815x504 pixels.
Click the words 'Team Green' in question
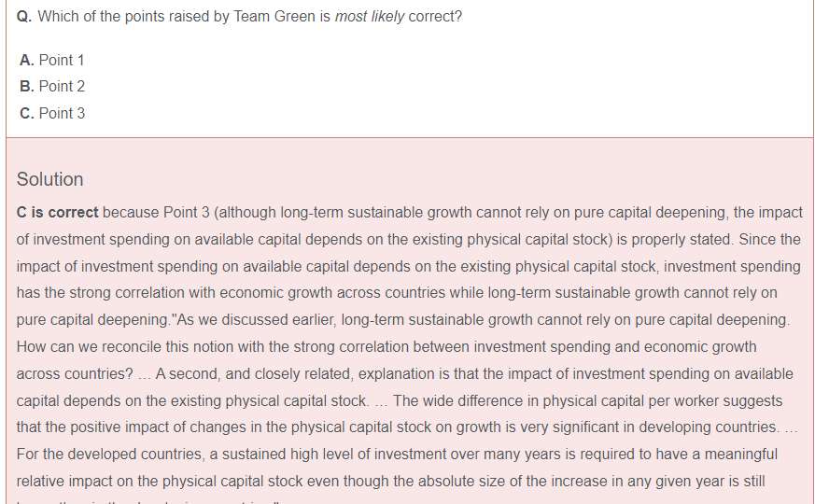[274, 17]
